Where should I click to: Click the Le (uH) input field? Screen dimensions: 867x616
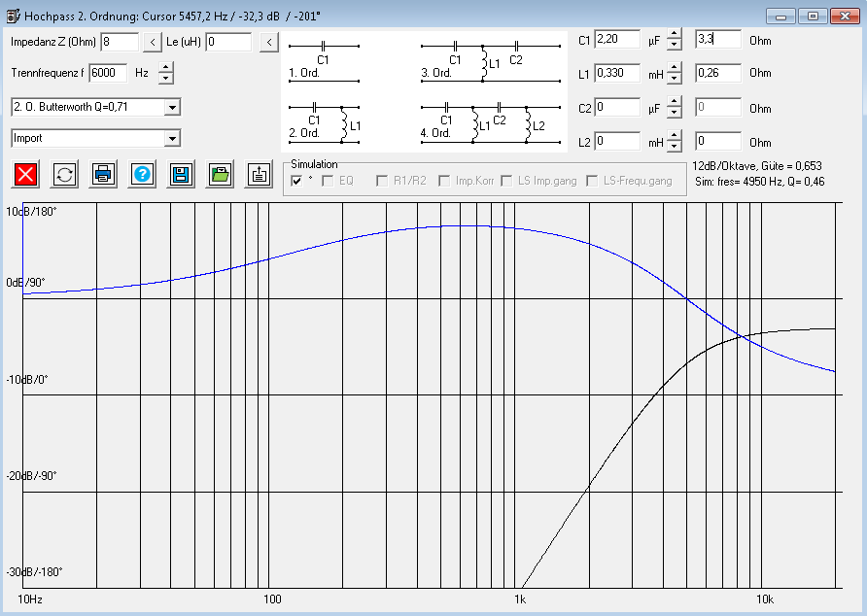click(x=228, y=42)
